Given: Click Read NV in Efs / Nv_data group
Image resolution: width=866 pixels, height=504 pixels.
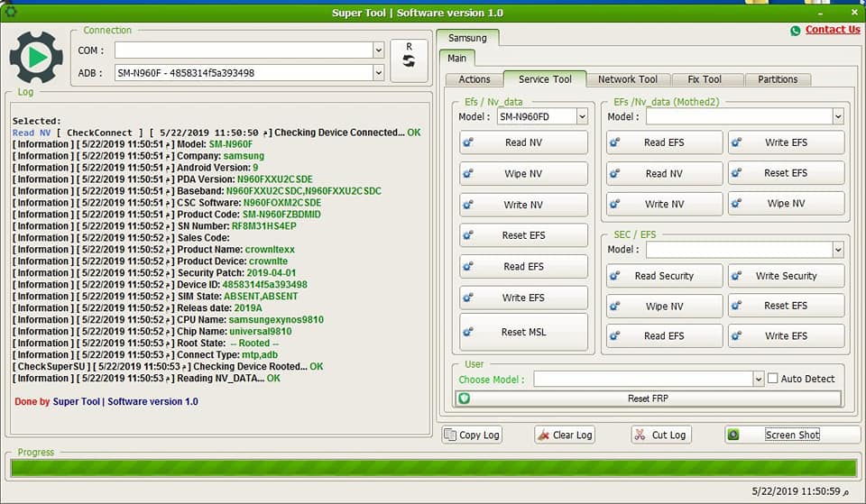Looking at the screenshot, I should pos(523,142).
